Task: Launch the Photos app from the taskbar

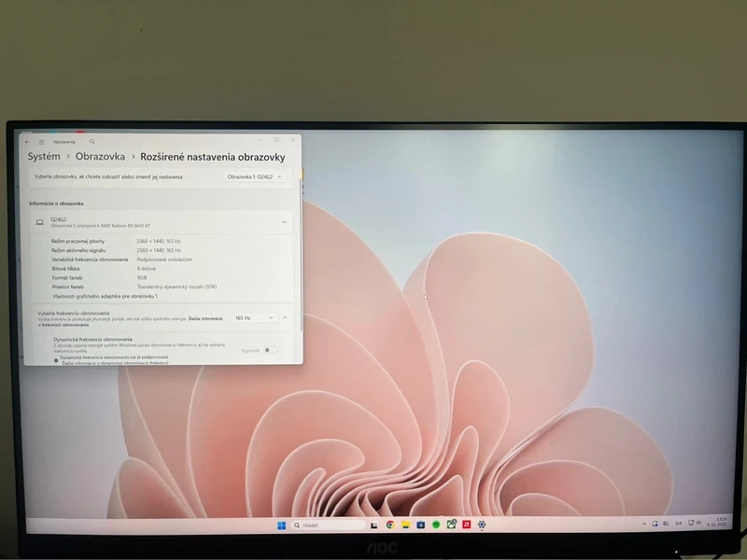Action: pos(449,524)
